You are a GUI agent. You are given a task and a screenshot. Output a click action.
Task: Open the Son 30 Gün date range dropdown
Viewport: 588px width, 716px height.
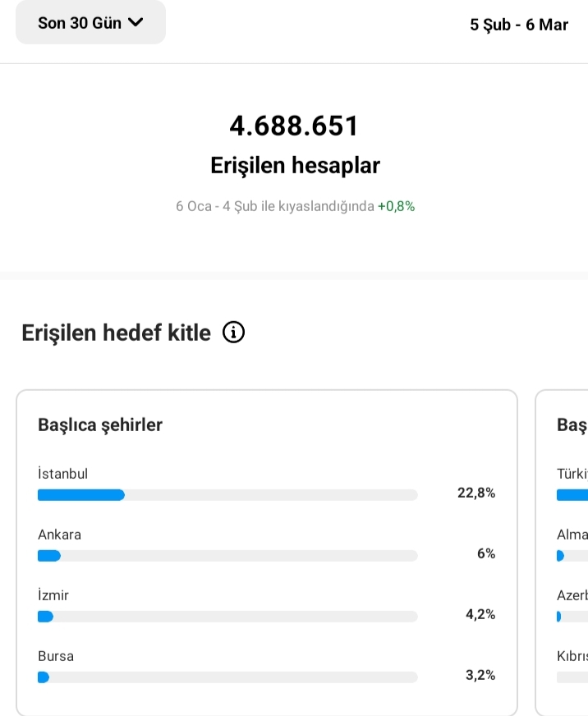(90, 22)
